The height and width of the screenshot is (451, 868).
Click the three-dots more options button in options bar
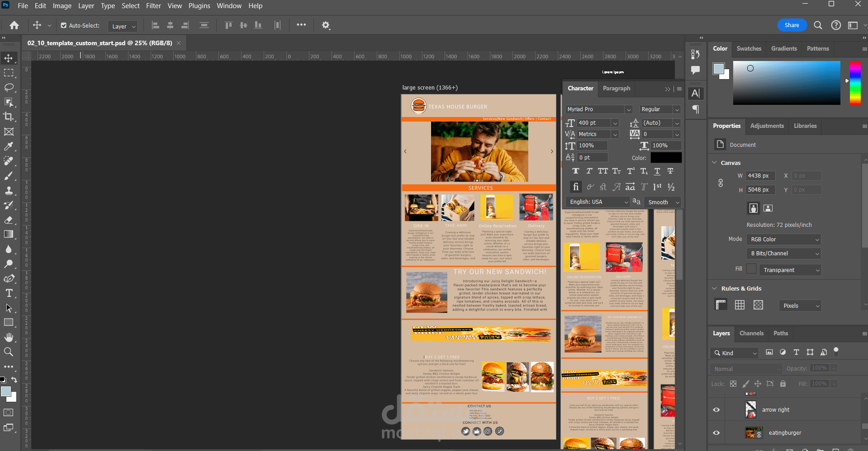(x=301, y=25)
